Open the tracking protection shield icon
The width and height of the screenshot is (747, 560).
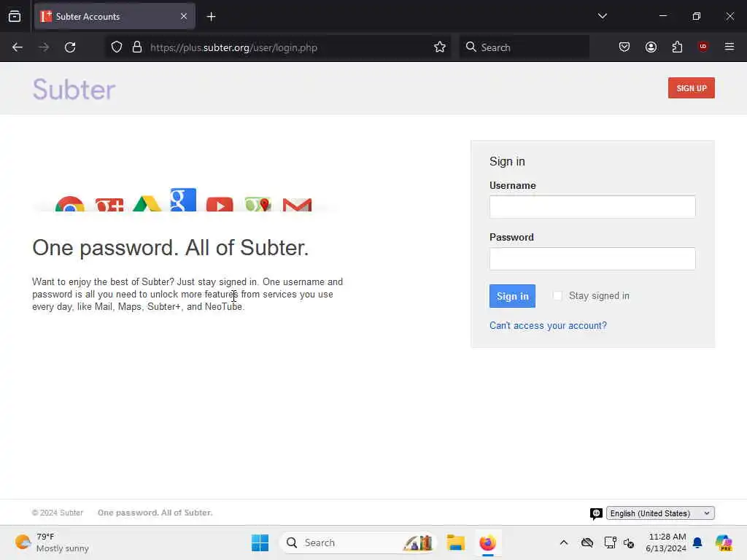tap(117, 47)
